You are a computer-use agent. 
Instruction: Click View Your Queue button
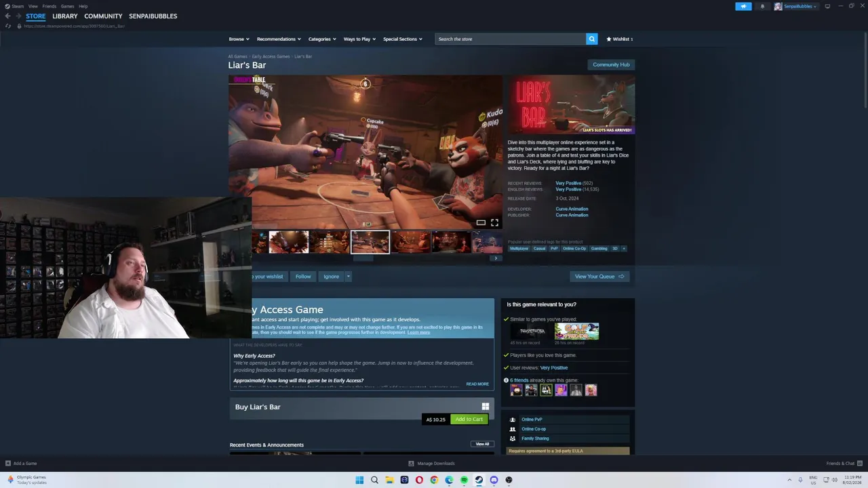pyautogui.click(x=599, y=277)
